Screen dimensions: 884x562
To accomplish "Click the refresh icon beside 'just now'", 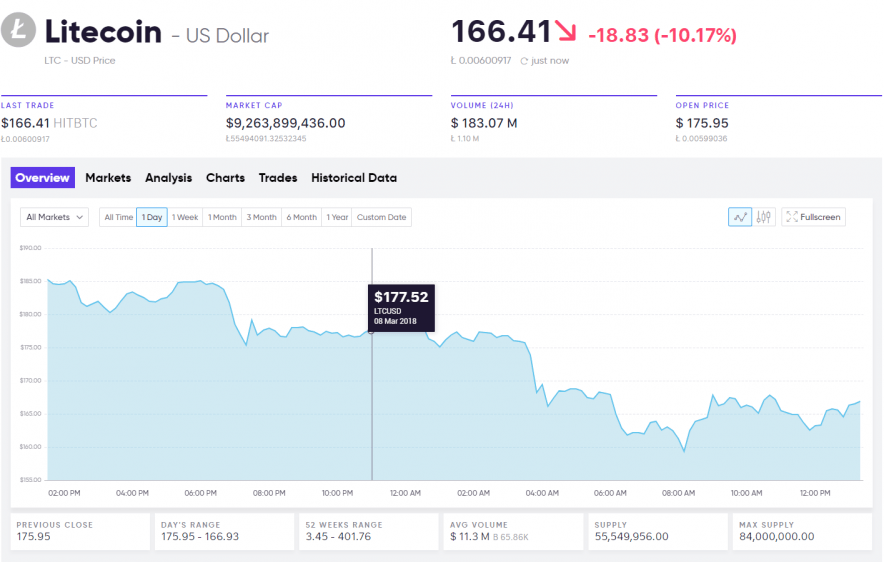I will [524, 61].
